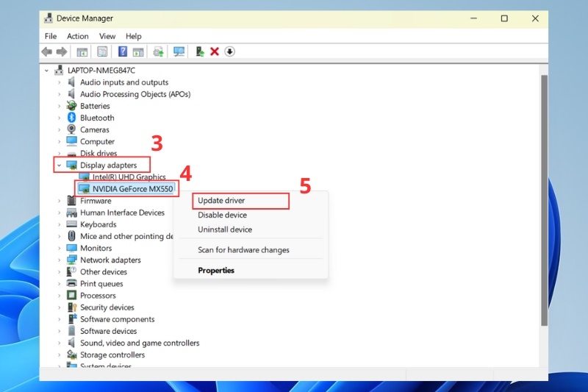The width and height of the screenshot is (588, 392).
Task: Expand the Network adapters chevron
Action: [59, 260]
